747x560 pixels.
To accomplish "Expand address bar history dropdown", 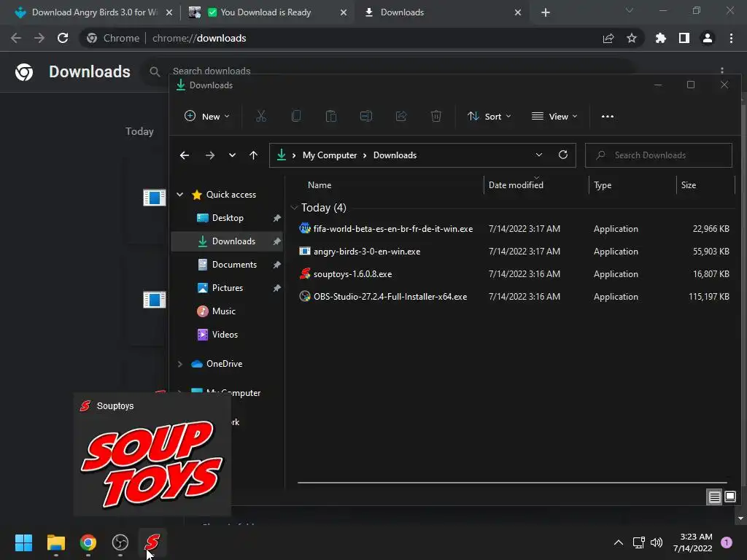I will point(539,155).
